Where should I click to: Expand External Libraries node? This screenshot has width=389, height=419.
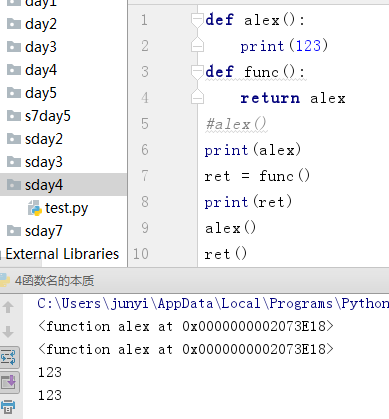pos(62,254)
